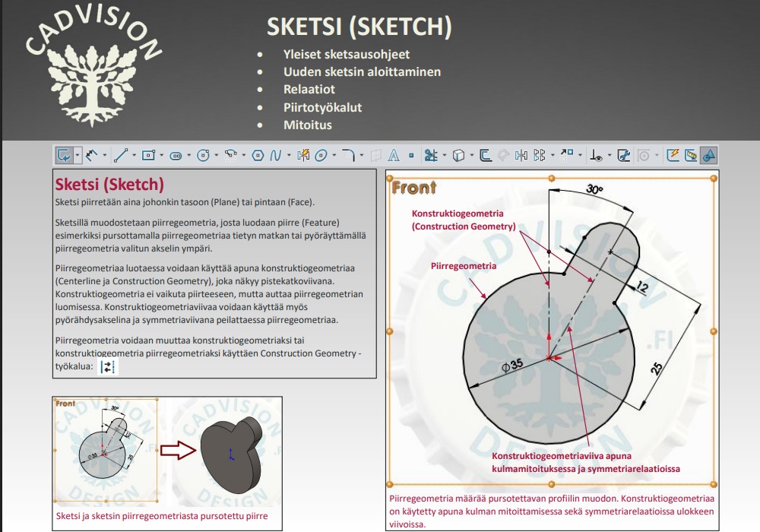Click the Polygon tool icon
Image resolution: width=760 pixels, height=532 pixels.
(258, 155)
